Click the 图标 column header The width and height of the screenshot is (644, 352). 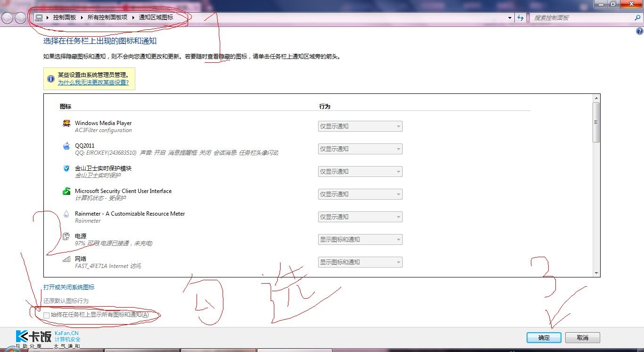(66, 106)
